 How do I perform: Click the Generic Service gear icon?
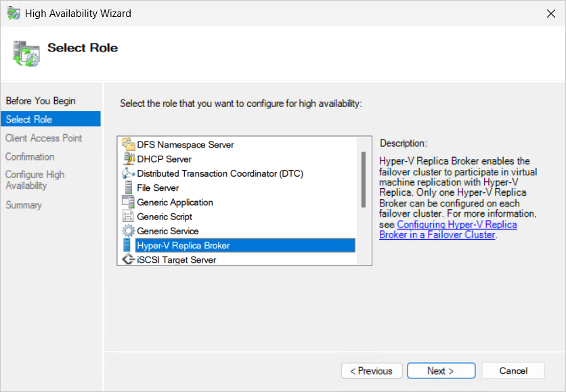(x=127, y=231)
